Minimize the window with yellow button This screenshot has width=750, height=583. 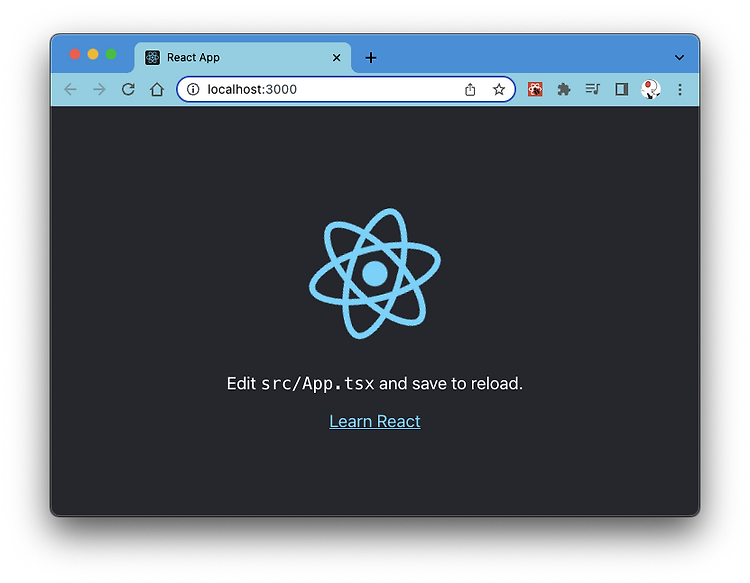(93, 54)
